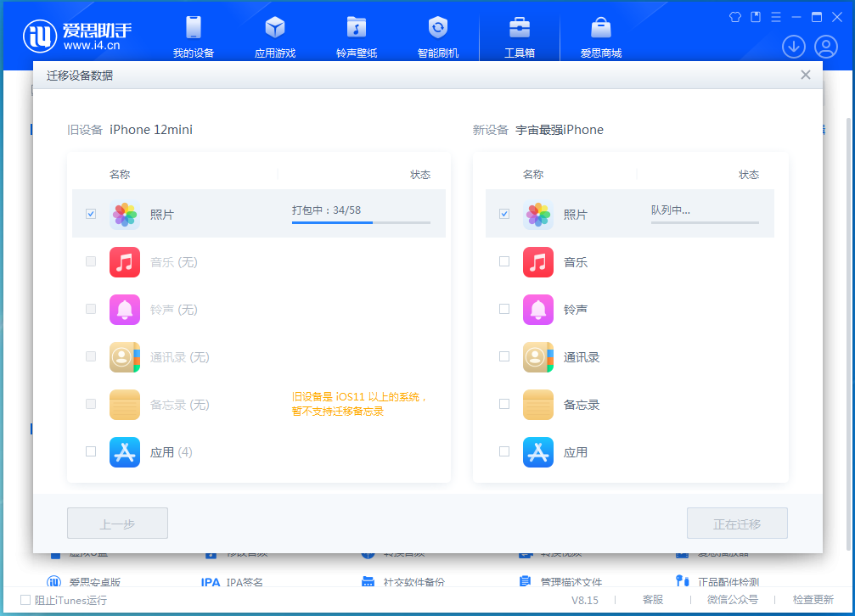Click the iOS11 备忘录 warning text
The height and width of the screenshot is (616, 855).
[x=359, y=404]
